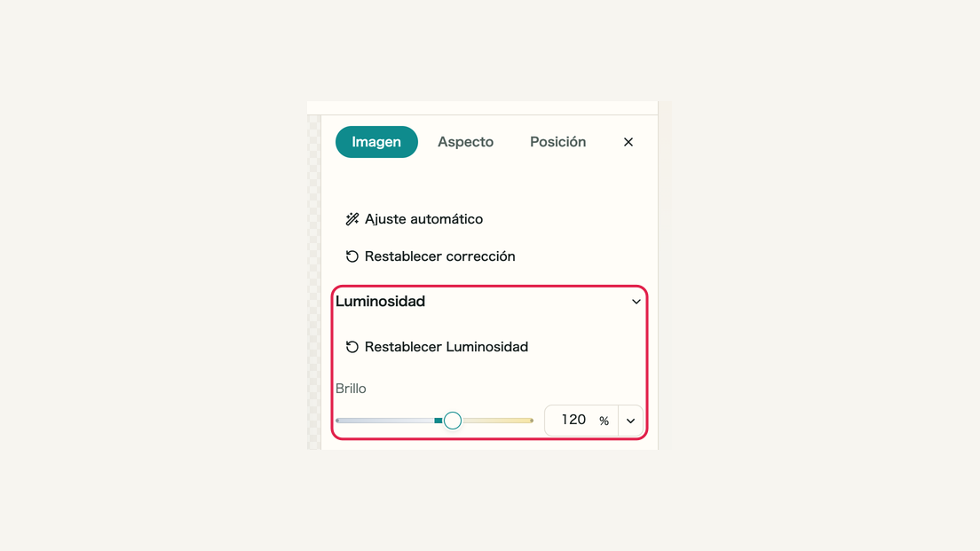Click the checkered canvas strip beside panel

click(314, 281)
